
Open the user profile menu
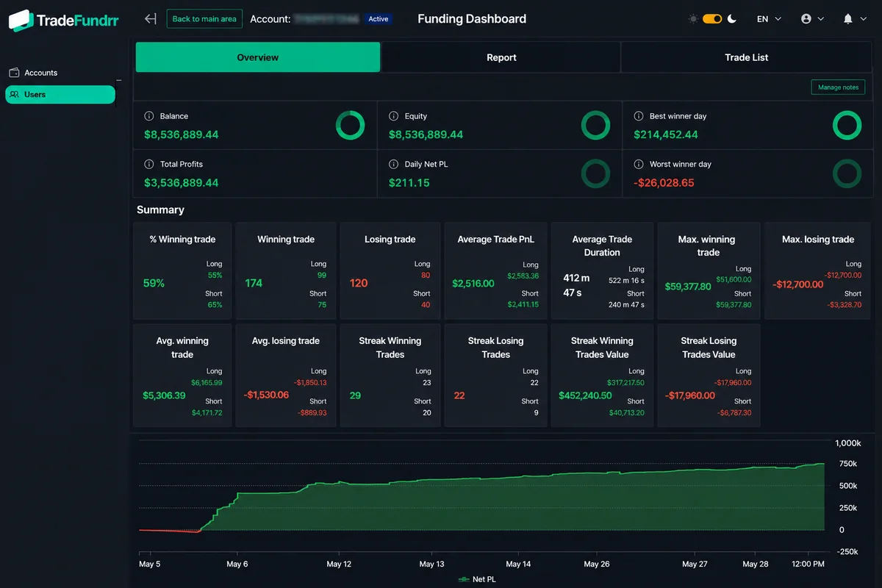[x=812, y=19]
